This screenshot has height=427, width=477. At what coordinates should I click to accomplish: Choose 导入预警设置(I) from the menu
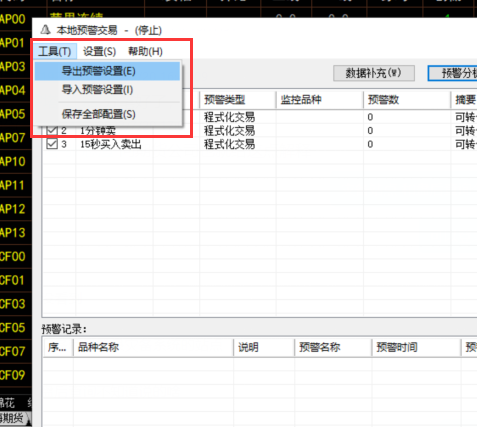(x=107, y=90)
